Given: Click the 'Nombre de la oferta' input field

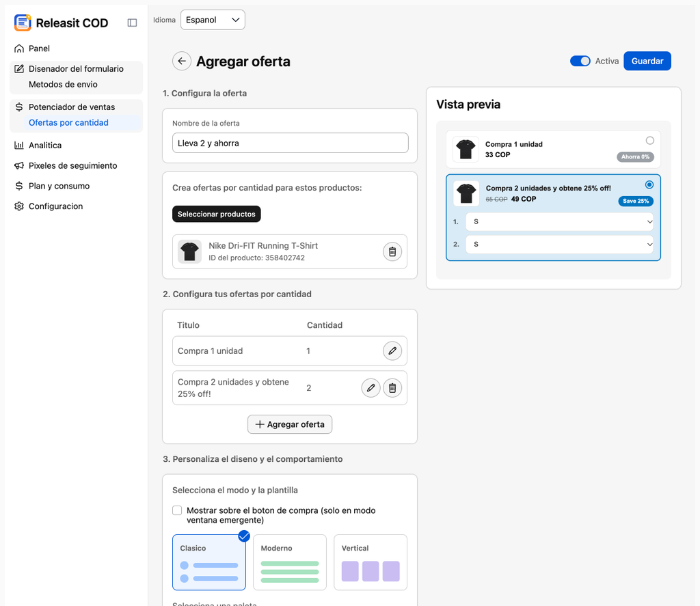Looking at the screenshot, I should 290,143.
